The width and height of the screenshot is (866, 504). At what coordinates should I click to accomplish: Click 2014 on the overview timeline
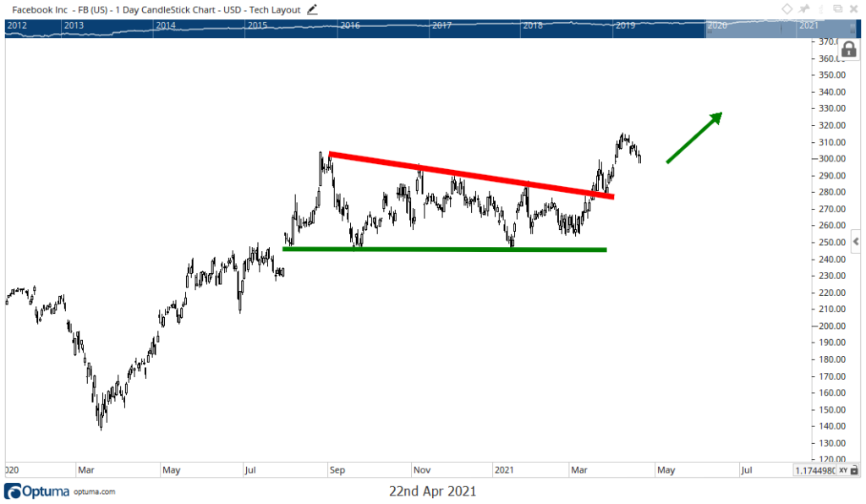pyautogui.click(x=166, y=25)
